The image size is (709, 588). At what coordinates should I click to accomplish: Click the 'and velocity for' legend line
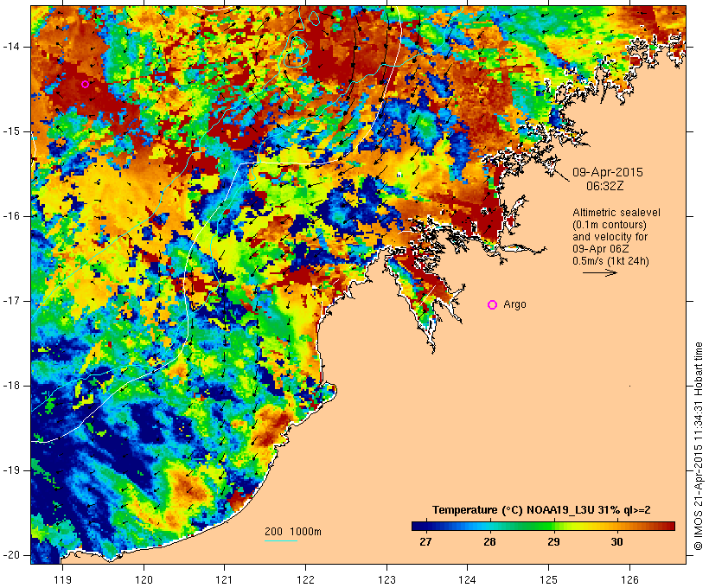click(610, 237)
